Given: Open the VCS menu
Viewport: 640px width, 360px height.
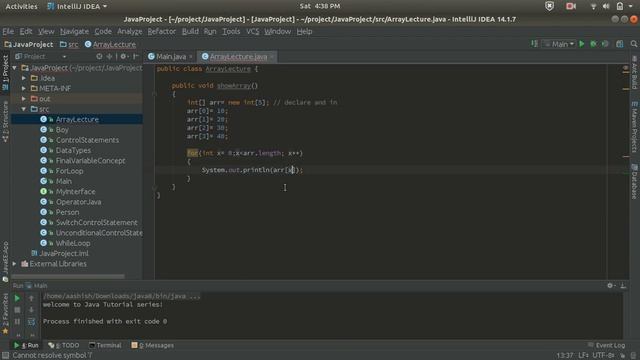Looking at the screenshot, I should [x=253, y=31].
